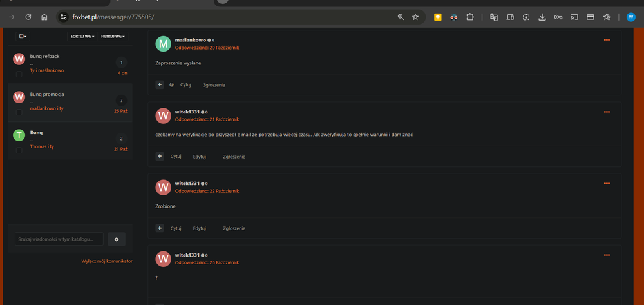This screenshot has height=305, width=644.
Task: Open messenger settings gear next to search box
Action: (117, 239)
